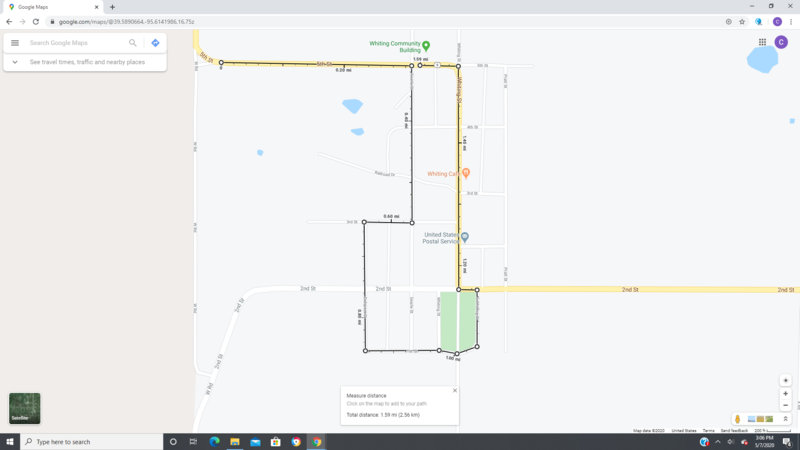This screenshot has height=450, width=800.
Task: Click the search magnifier icon
Action: click(133, 43)
